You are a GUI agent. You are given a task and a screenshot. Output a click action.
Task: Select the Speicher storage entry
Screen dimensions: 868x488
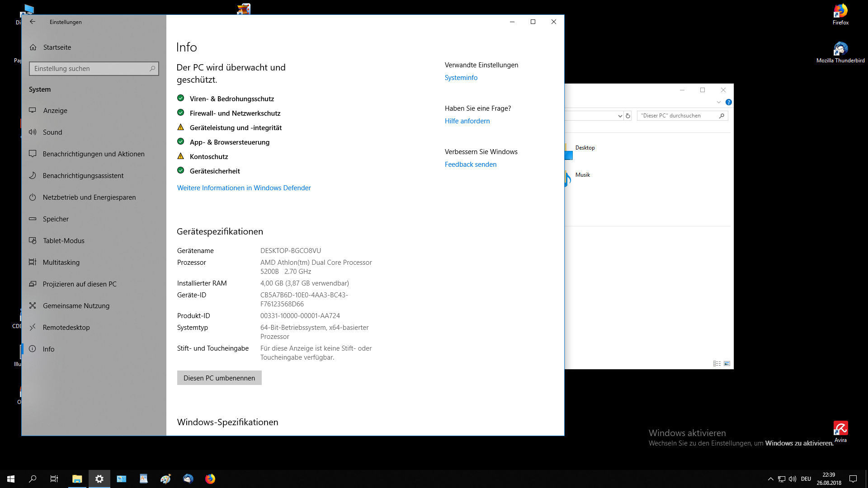tap(56, 219)
